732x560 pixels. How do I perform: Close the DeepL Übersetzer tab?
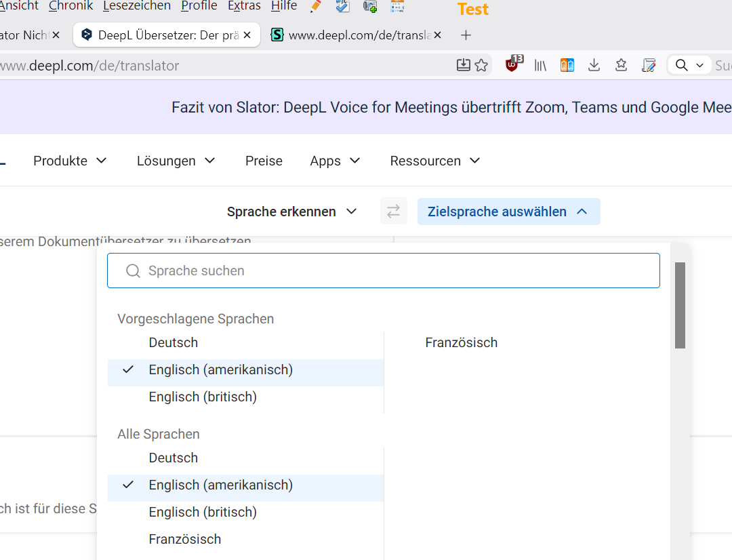pos(247,35)
